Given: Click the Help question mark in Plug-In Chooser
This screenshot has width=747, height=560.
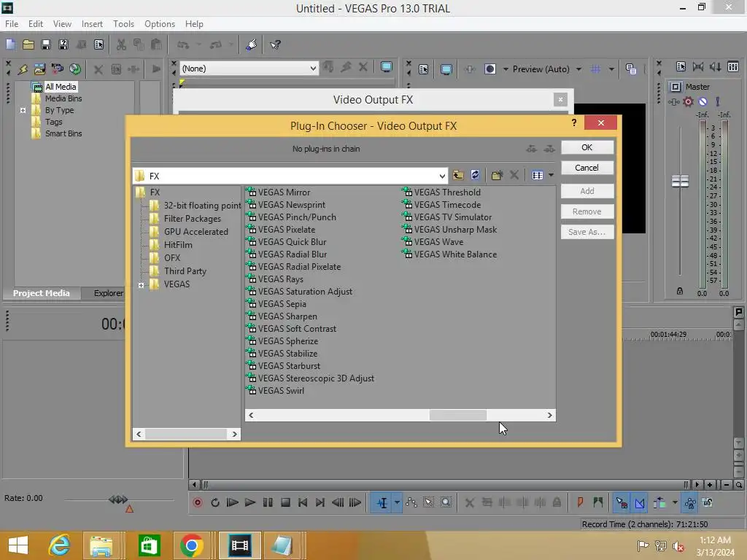Looking at the screenshot, I should pos(574,122).
